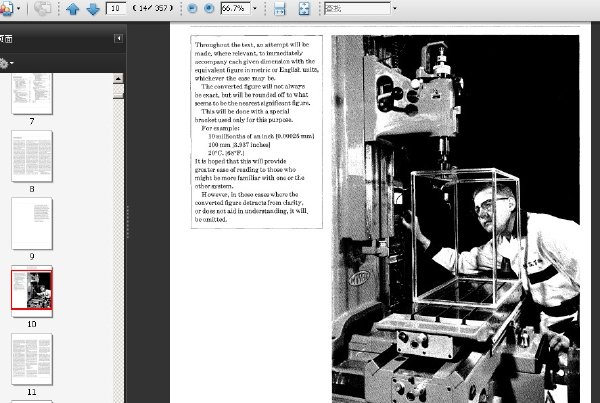Screen dimensions: 600x403
Task: Go to the next page using the down arrow
Action: 93,9
